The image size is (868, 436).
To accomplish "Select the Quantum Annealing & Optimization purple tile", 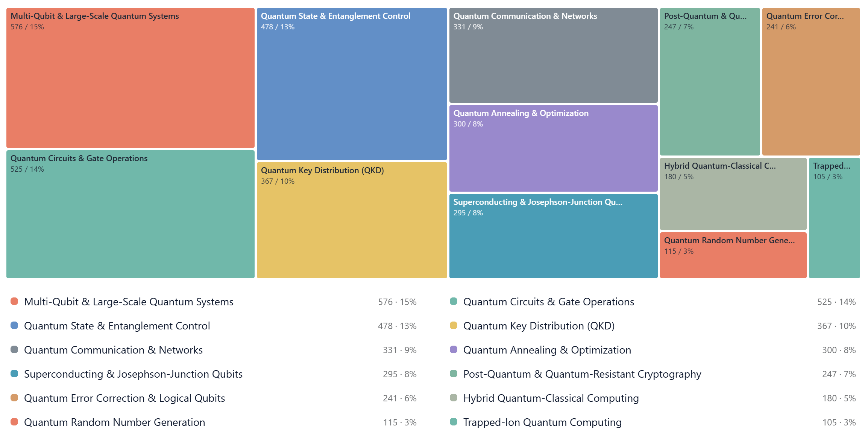I will (x=554, y=148).
